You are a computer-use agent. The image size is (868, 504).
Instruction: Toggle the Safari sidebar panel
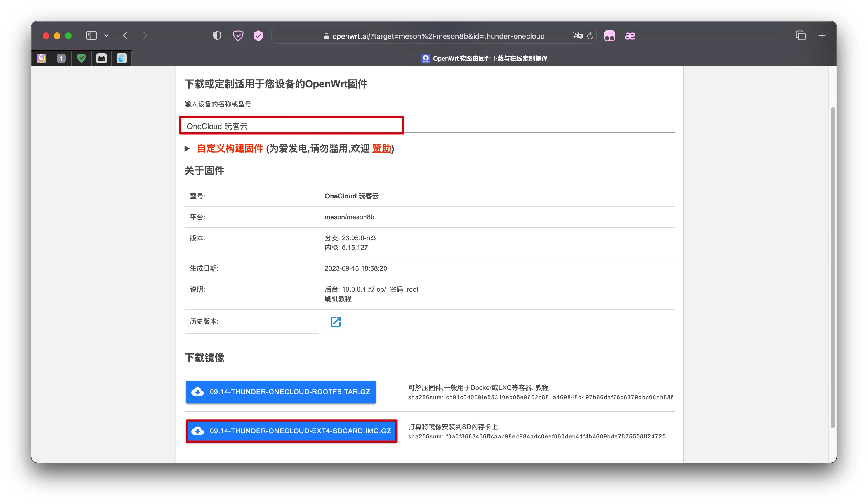tap(91, 36)
